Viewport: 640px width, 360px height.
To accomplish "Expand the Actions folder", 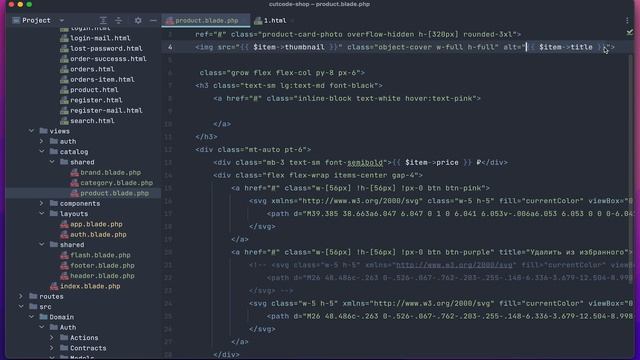I will 52,338.
